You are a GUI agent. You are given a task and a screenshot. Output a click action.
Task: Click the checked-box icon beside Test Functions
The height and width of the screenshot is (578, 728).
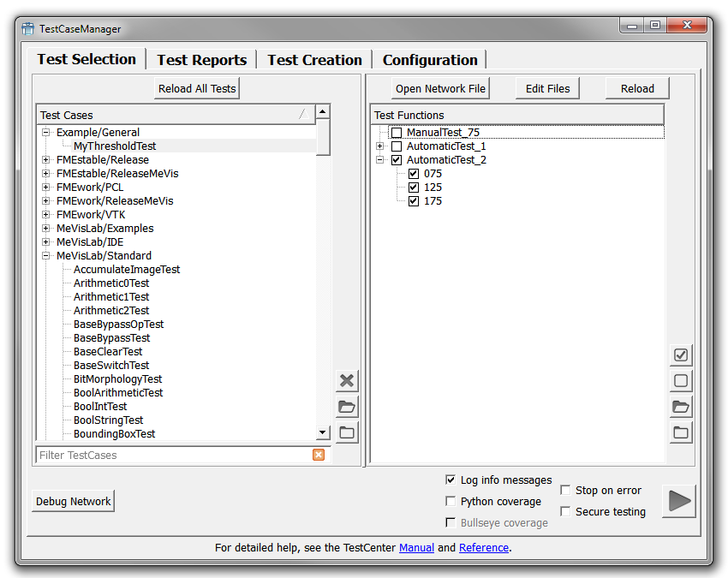click(x=681, y=355)
